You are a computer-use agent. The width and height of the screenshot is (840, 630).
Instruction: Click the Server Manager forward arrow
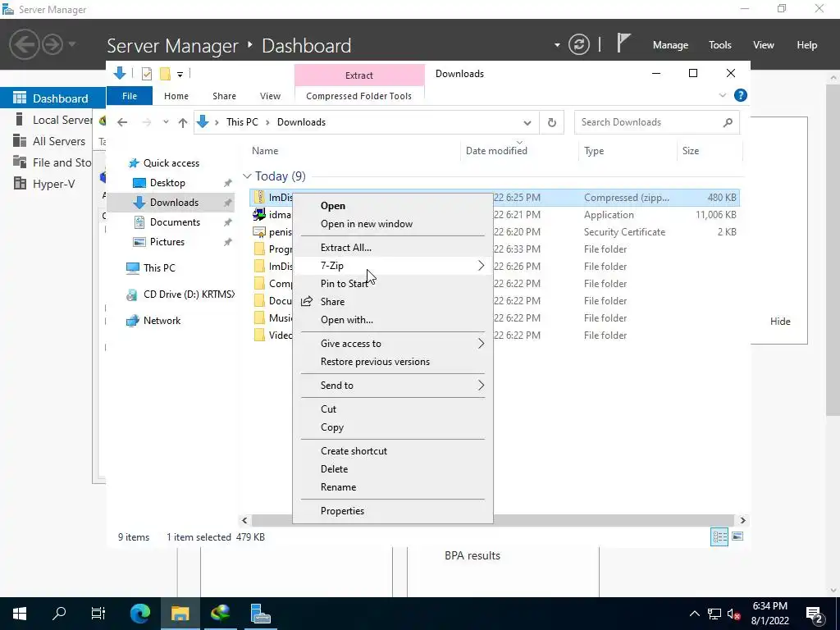point(52,44)
